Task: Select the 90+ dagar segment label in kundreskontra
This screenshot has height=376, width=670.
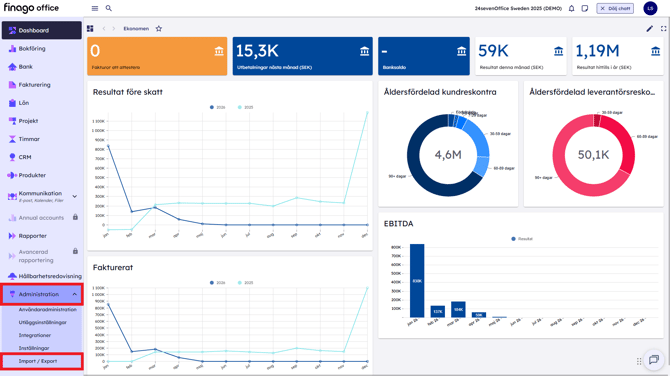Action: 397,176
